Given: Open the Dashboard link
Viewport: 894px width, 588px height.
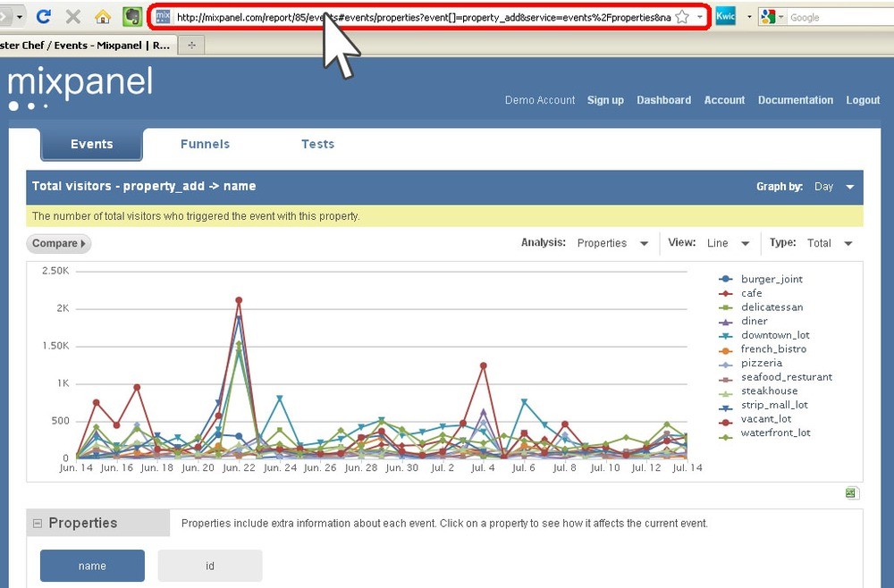Looking at the screenshot, I should tap(663, 100).
